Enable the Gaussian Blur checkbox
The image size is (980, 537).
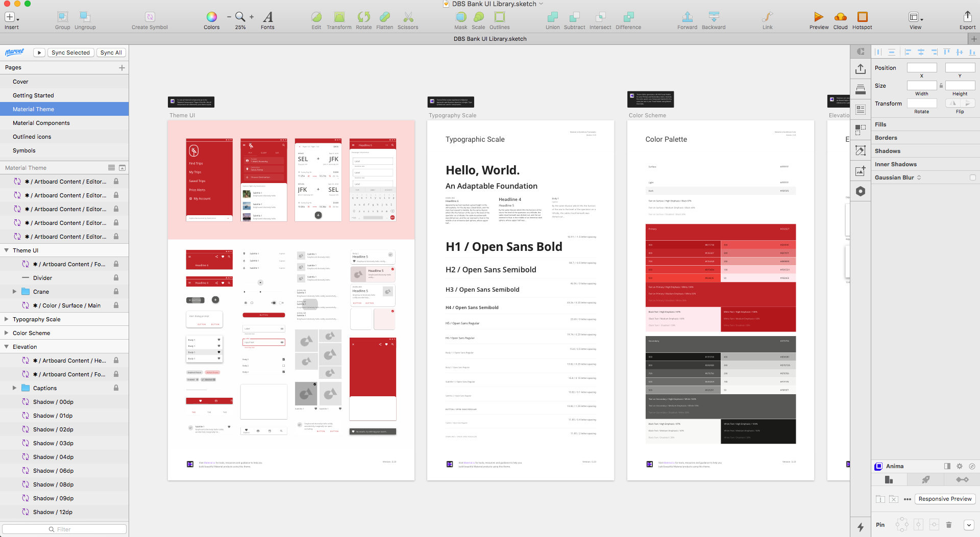pyautogui.click(x=972, y=177)
